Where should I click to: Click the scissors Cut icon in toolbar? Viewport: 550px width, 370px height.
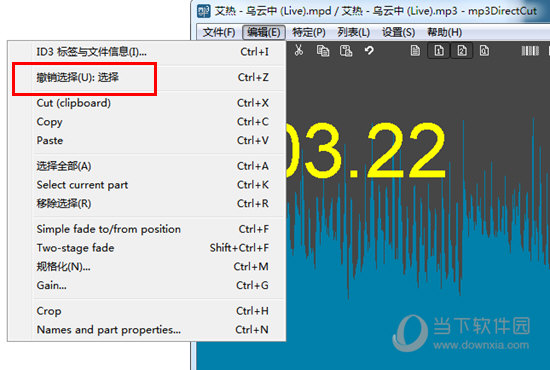click(299, 51)
